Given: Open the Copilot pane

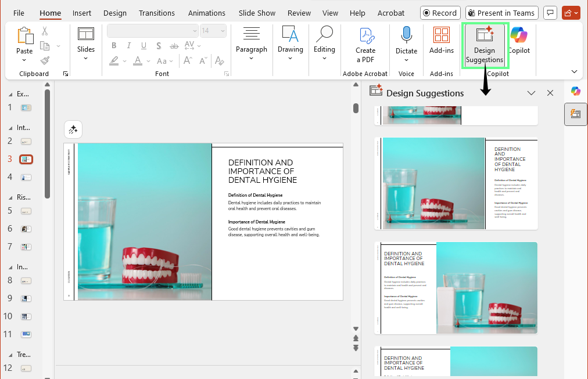Looking at the screenshot, I should [519, 45].
